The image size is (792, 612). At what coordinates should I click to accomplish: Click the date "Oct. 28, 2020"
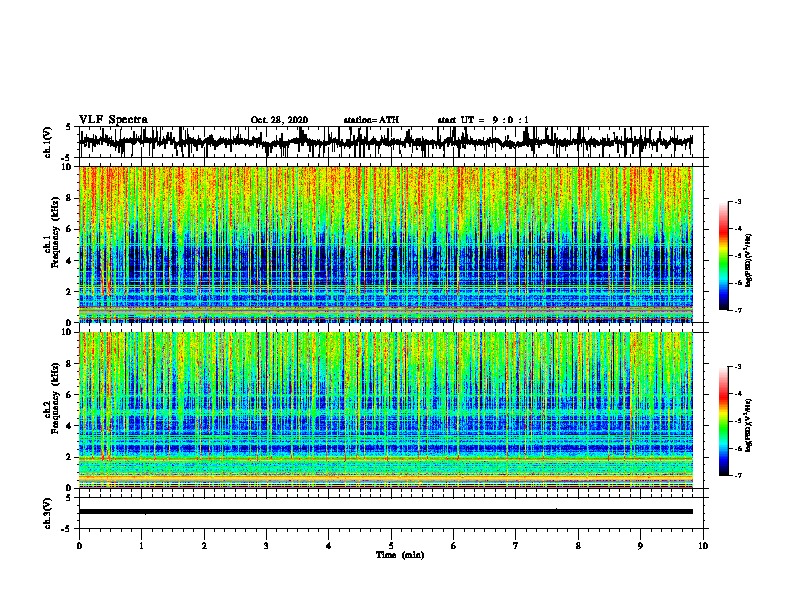coord(279,120)
